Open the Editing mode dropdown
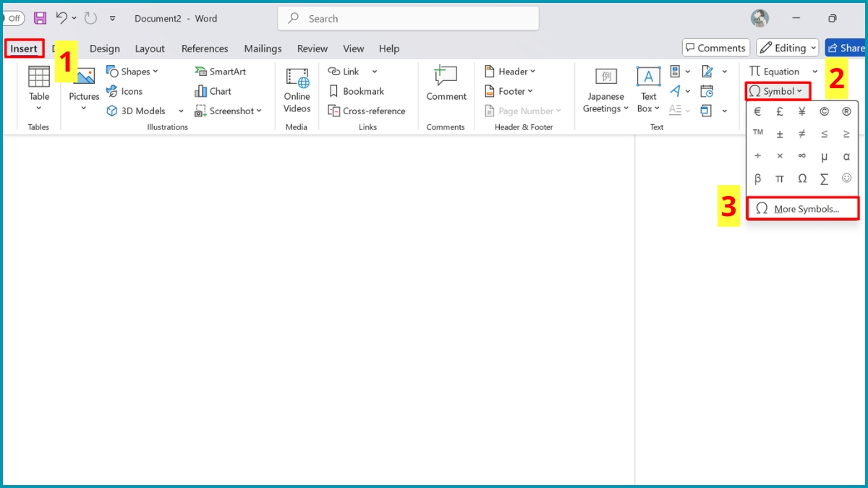 coord(787,48)
